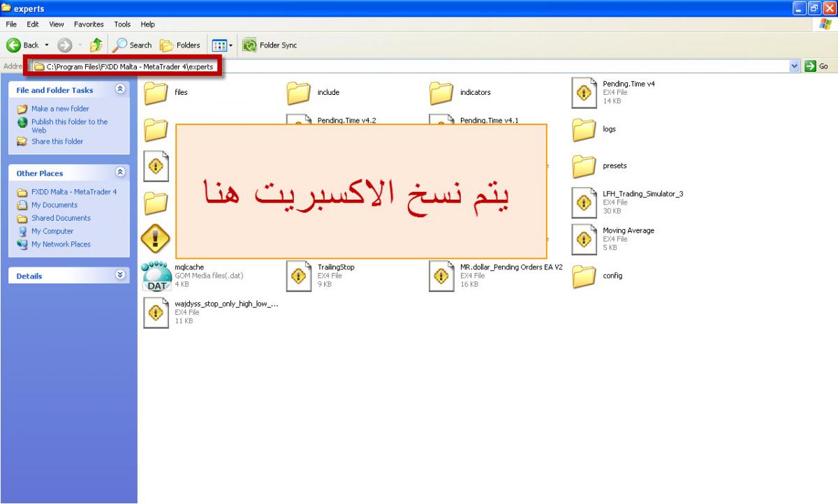Open the Back button history dropdown arrow
Viewport: 838px width, 504px height.
(x=47, y=45)
